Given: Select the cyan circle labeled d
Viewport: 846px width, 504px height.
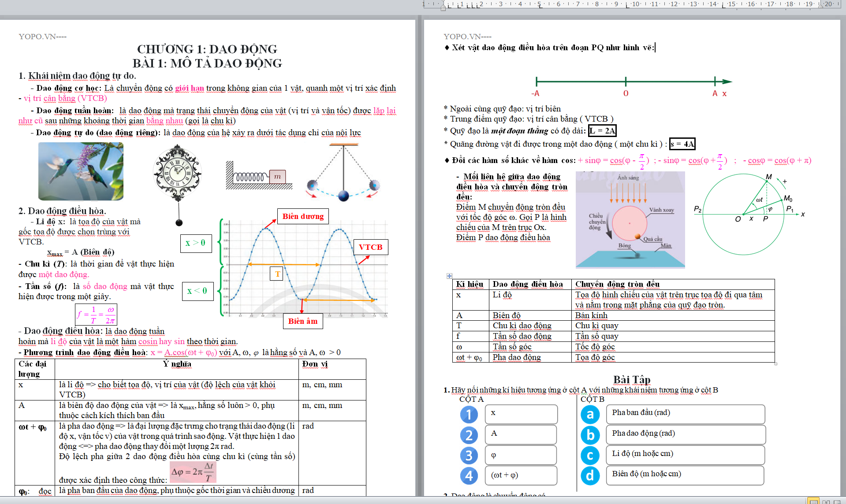Looking at the screenshot, I should pyautogui.click(x=590, y=476).
